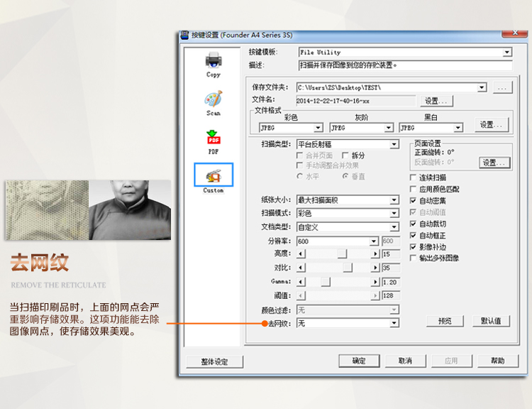Click the contrast slider left arrow
Screen dimensions: 532x409
click(301, 268)
